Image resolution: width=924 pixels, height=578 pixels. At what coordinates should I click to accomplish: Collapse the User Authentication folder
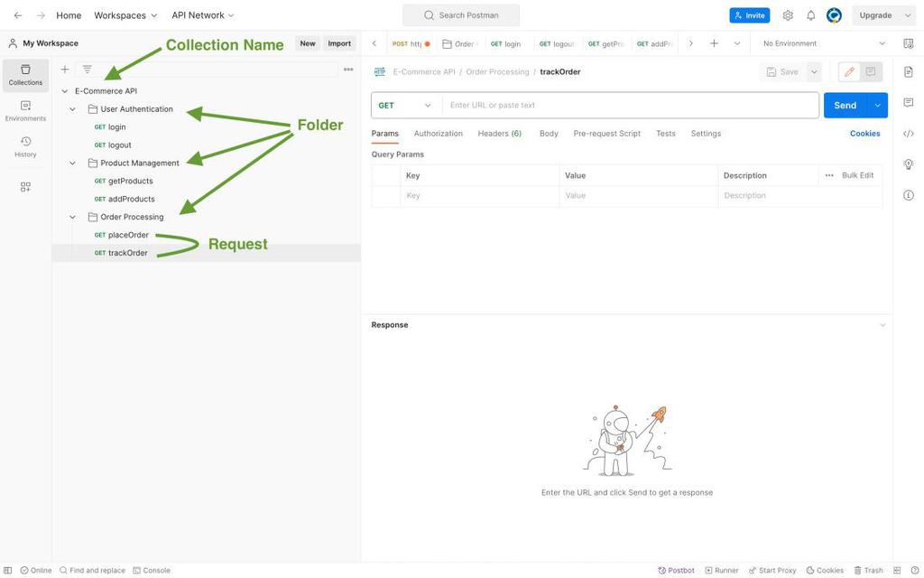72,109
